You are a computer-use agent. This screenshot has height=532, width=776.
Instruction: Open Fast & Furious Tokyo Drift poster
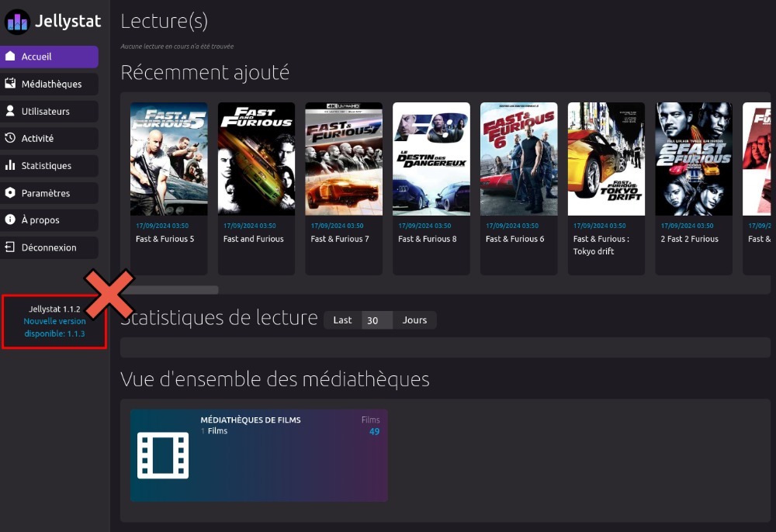point(606,159)
